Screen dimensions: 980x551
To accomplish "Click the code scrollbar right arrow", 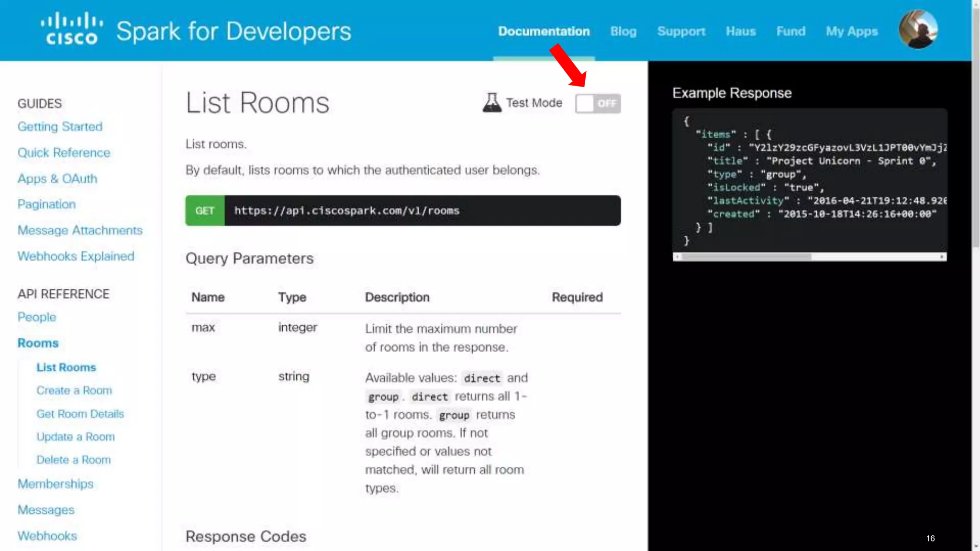I will pos(942,257).
